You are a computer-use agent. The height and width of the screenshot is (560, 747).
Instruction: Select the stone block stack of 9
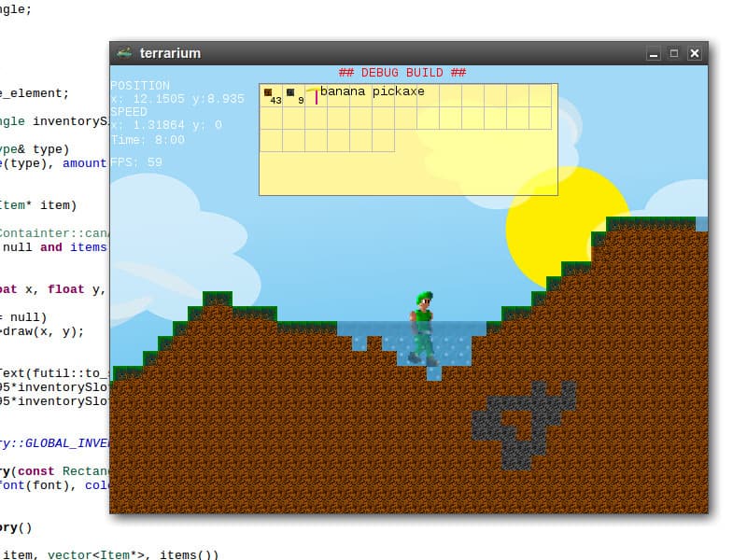tap(293, 96)
